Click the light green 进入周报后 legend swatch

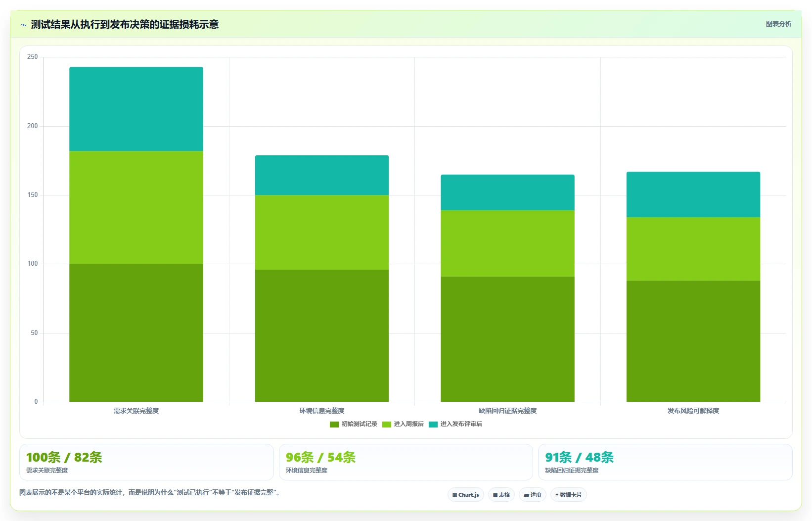387,425
